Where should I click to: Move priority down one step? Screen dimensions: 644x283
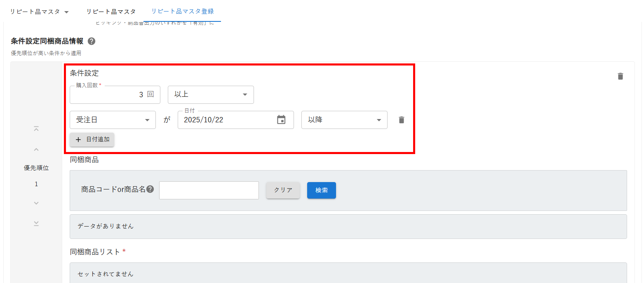point(36,203)
